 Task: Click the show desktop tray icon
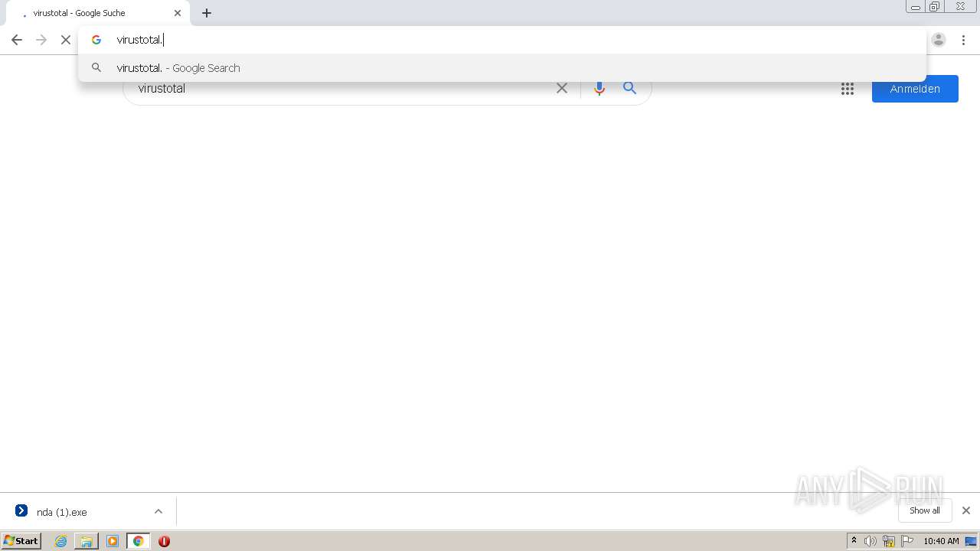pos(971,541)
